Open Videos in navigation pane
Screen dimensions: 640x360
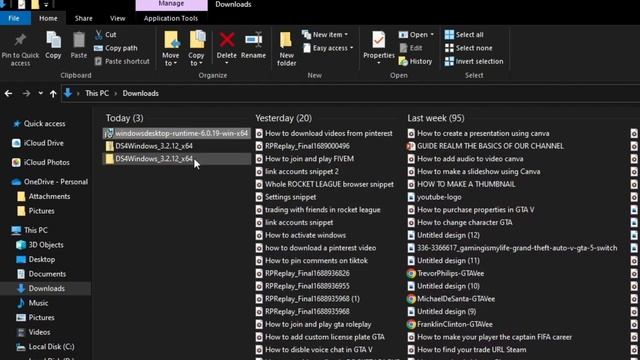coord(39,332)
